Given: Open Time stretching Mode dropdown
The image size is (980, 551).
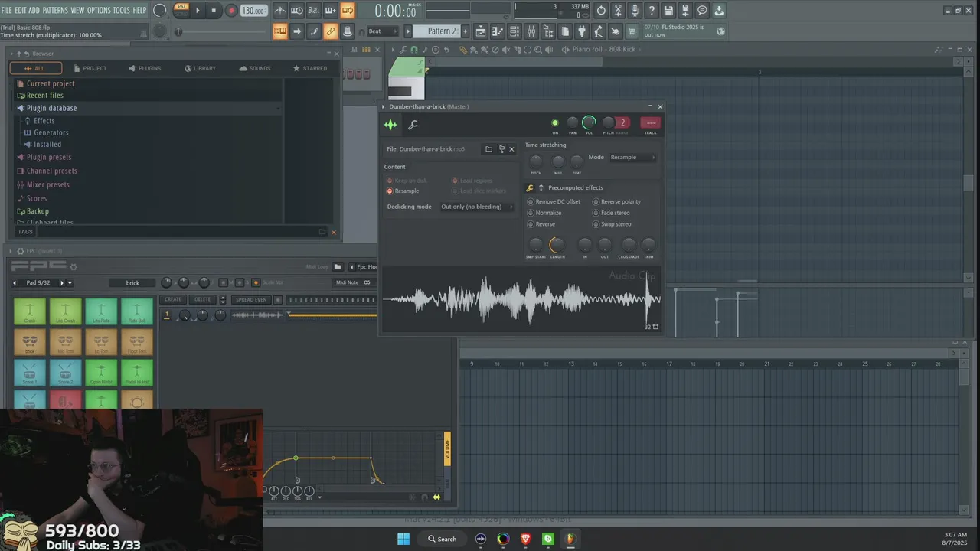Looking at the screenshot, I should [632, 158].
